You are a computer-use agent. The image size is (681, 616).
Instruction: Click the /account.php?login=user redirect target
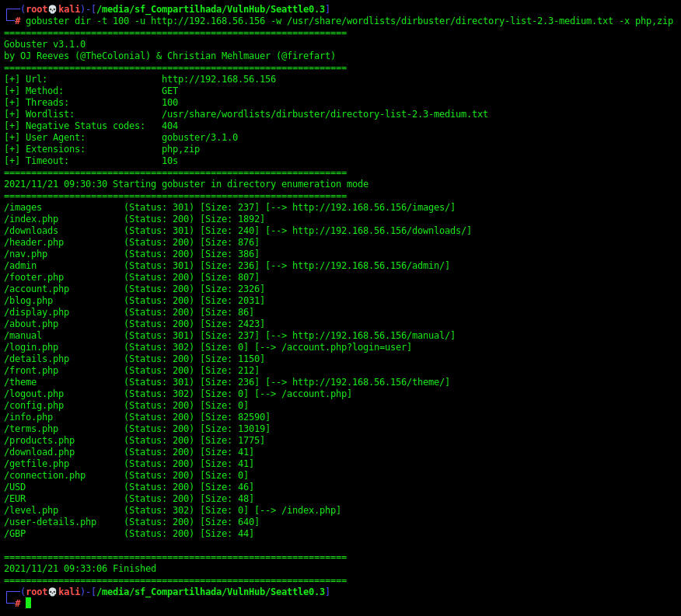(x=344, y=347)
